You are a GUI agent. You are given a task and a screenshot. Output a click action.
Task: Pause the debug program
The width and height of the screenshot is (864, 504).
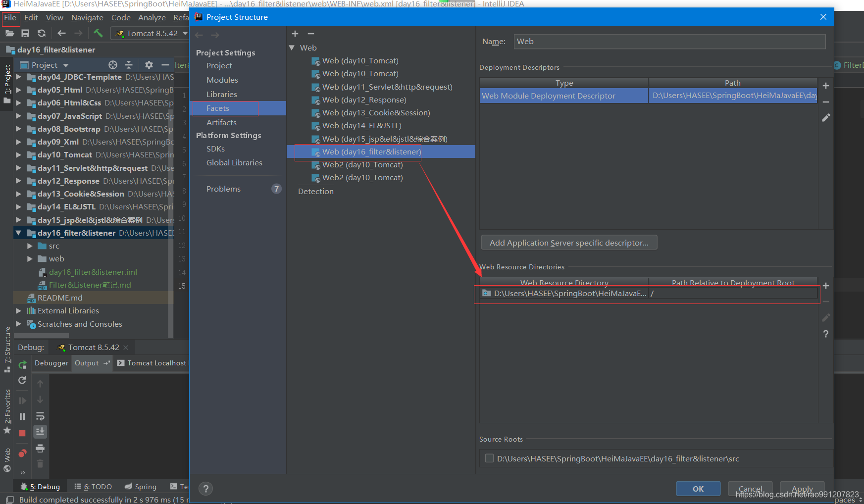tap(22, 416)
